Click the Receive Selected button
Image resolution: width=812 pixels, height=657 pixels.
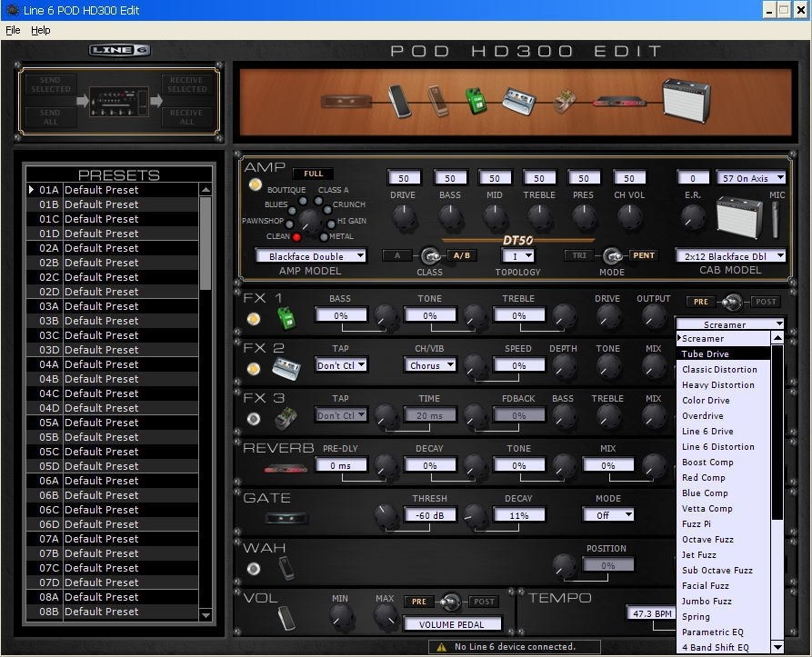click(187, 85)
